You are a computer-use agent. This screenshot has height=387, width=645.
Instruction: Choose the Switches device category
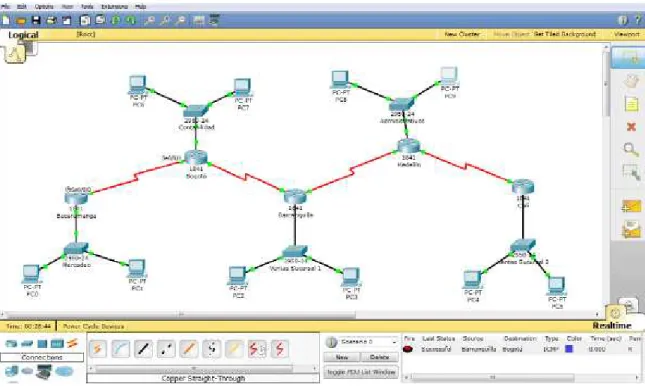(x=27, y=343)
